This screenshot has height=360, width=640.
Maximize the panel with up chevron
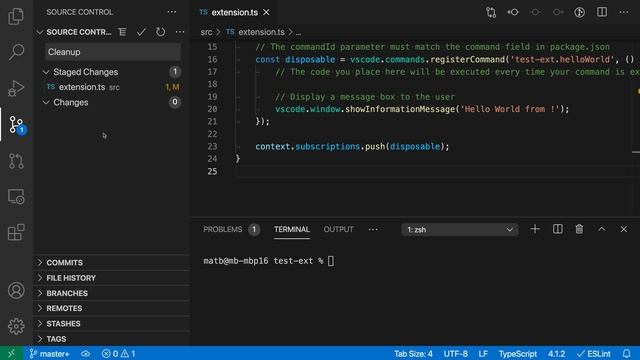[602, 229]
